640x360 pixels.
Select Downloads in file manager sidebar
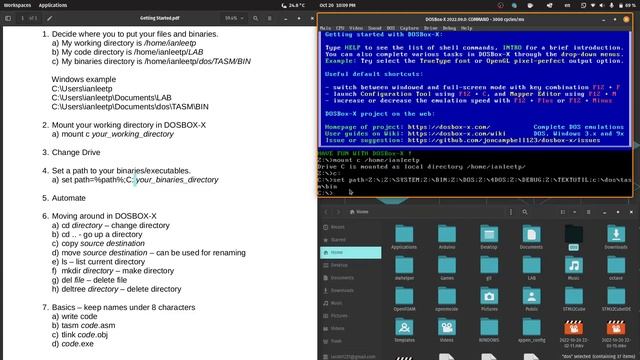point(350,290)
